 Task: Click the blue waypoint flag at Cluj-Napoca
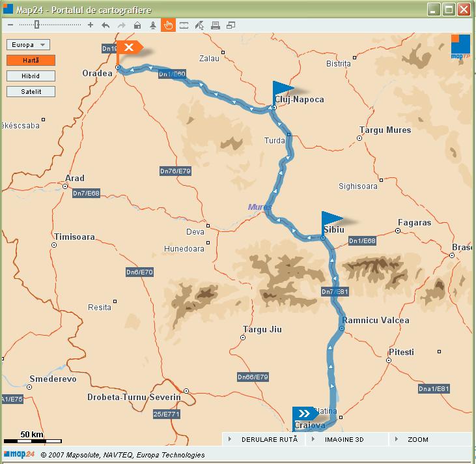point(283,89)
